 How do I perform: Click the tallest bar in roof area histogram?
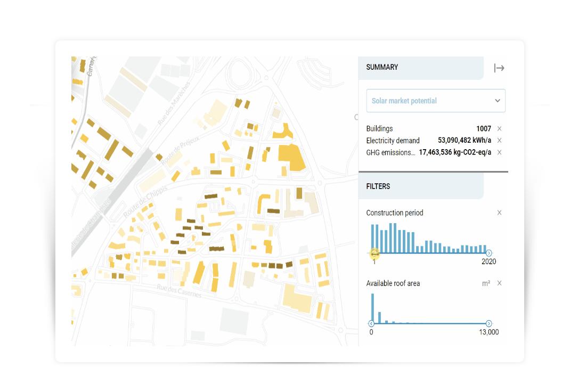(373, 308)
